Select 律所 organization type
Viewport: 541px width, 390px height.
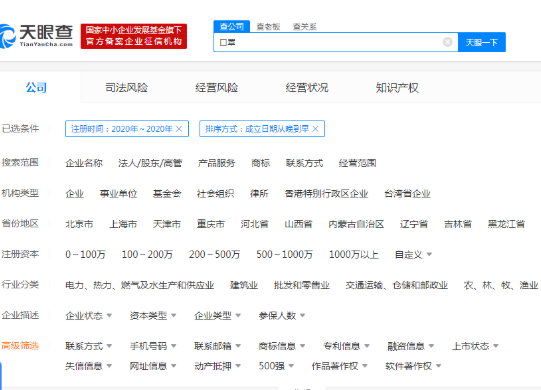coord(259,194)
